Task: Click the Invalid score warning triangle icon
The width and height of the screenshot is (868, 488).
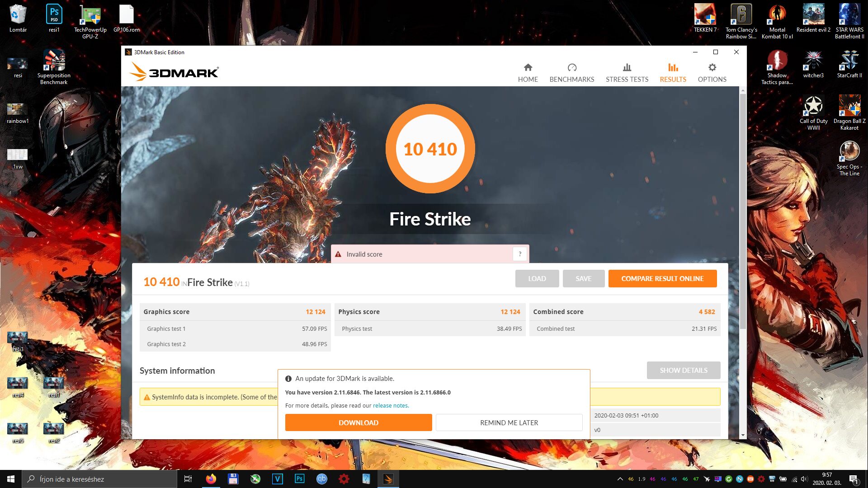Action: [x=338, y=254]
